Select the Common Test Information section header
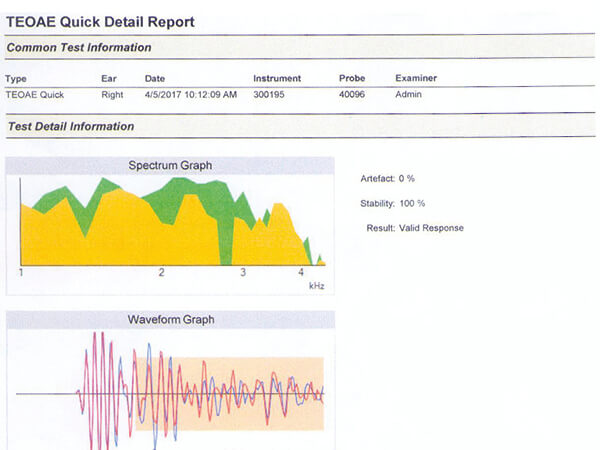600x450 pixels. tap(80, 47)
